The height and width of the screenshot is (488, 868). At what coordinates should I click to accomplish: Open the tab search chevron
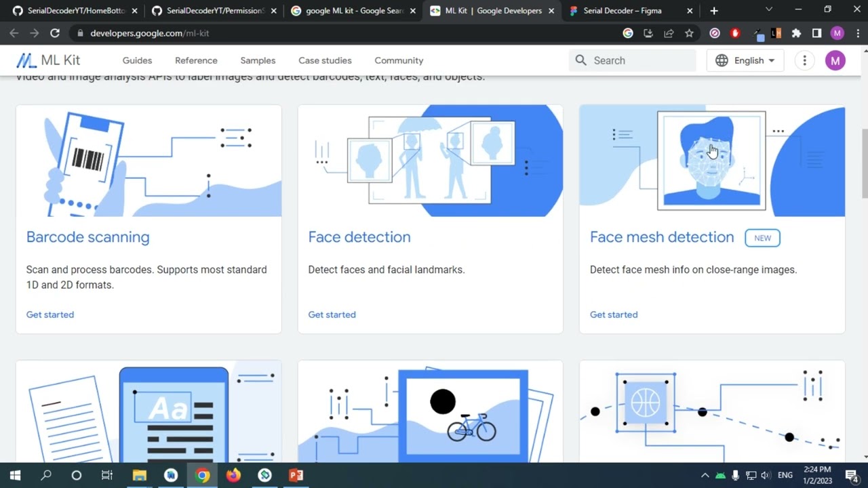pyautogui.click(x=768, y=9)
